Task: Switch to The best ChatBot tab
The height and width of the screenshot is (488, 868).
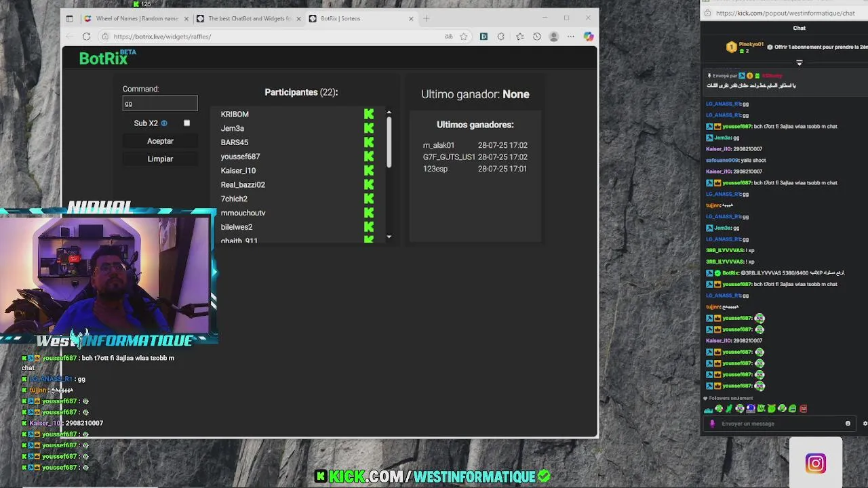Action: tap(249, 18)
